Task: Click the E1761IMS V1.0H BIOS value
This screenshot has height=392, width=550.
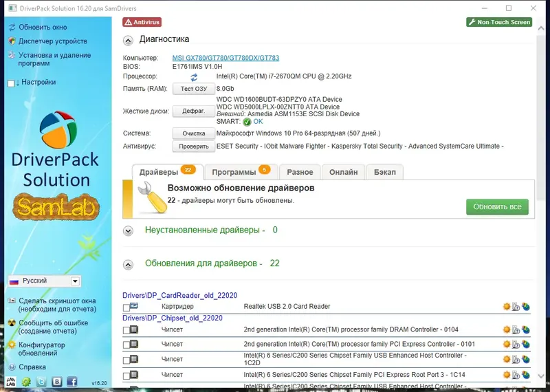Action: (197, 67)
